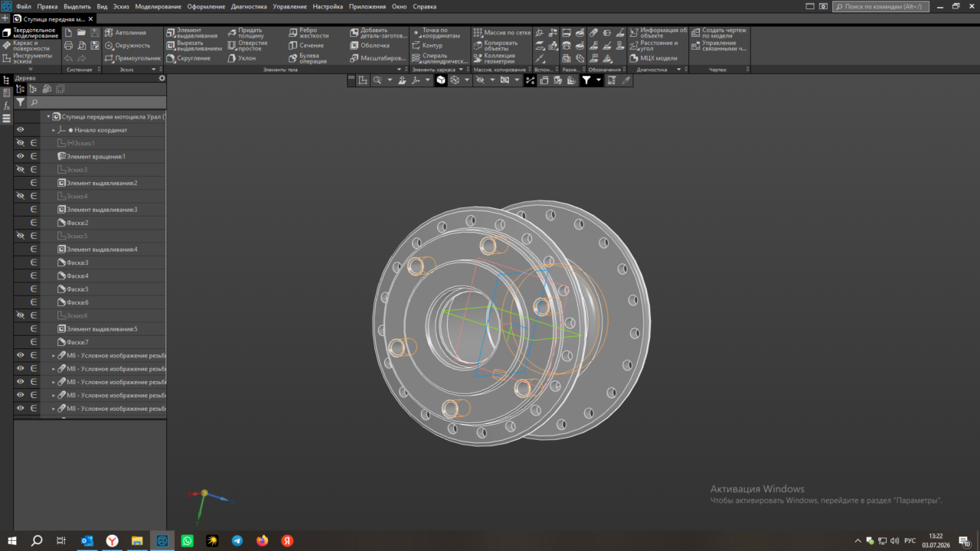
Task: Open Коллекция геометрии tool
Action: [x=494, y=58]
